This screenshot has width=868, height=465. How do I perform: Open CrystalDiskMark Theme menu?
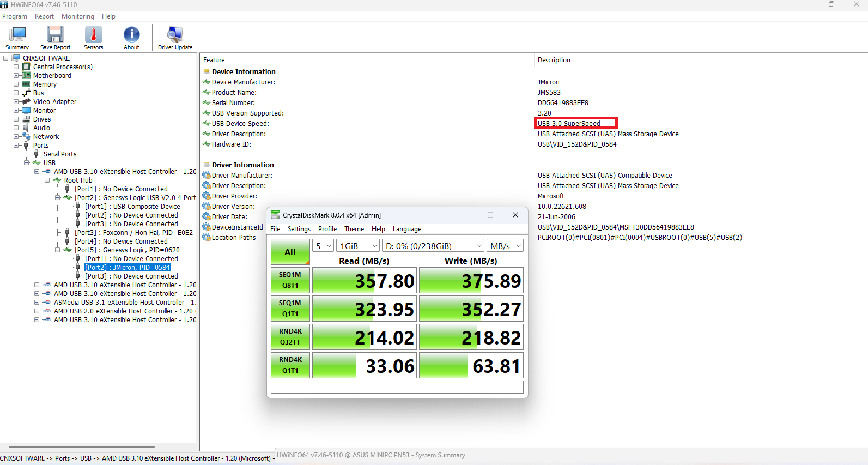coord(354,229)
